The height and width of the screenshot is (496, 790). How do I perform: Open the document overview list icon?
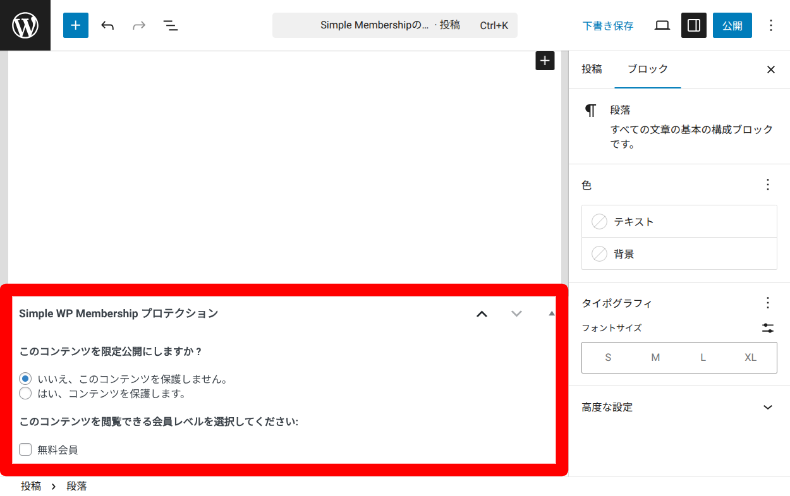170,25
